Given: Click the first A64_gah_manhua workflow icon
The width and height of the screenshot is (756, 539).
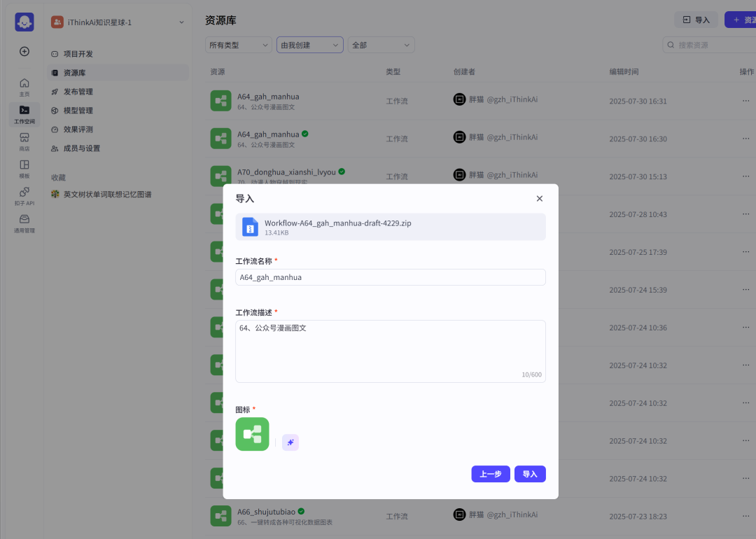Looking at the screenshot, I should click(x=220, y=101).
